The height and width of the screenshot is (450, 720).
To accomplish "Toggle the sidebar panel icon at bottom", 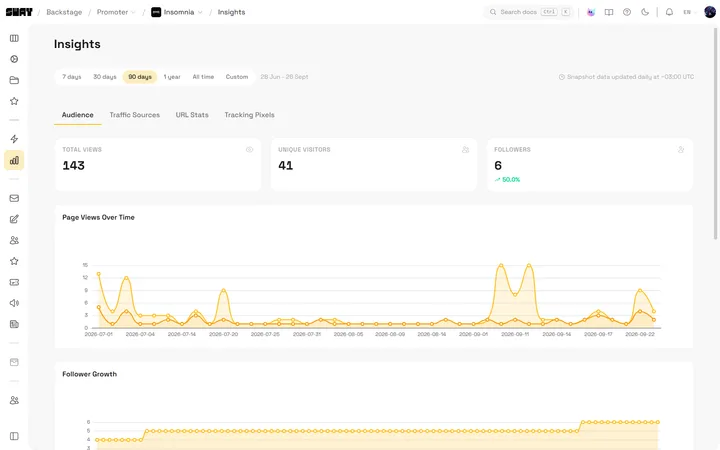I will 14,436.
